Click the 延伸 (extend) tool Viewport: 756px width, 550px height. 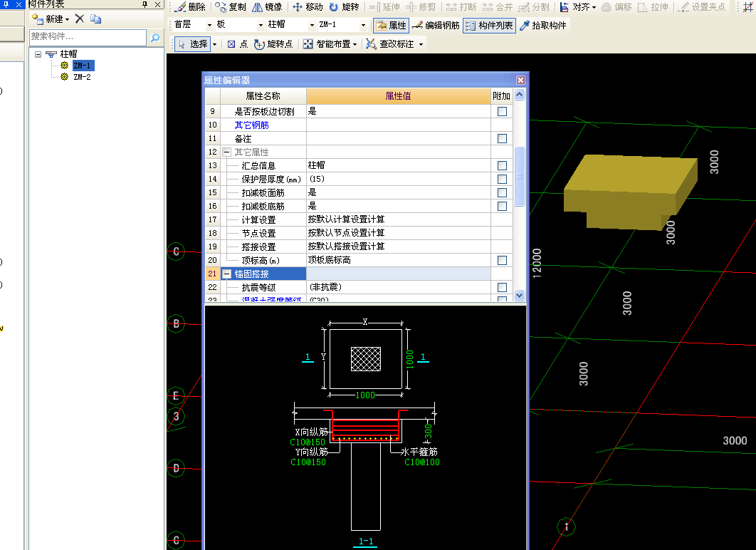tap(384, 6)
